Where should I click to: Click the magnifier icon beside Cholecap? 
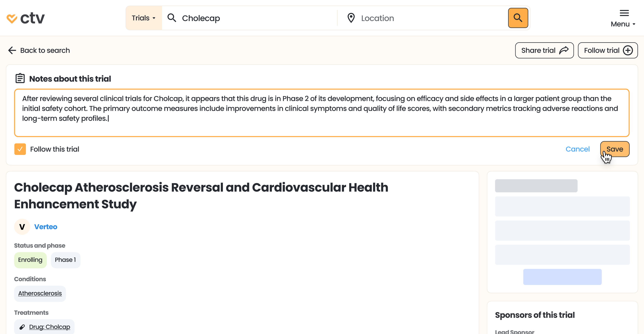tap(172, 18)
